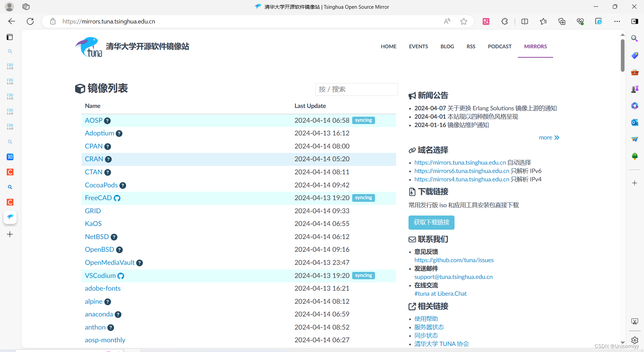Open help icon beside Adoptium

click(x=119, y=133)
